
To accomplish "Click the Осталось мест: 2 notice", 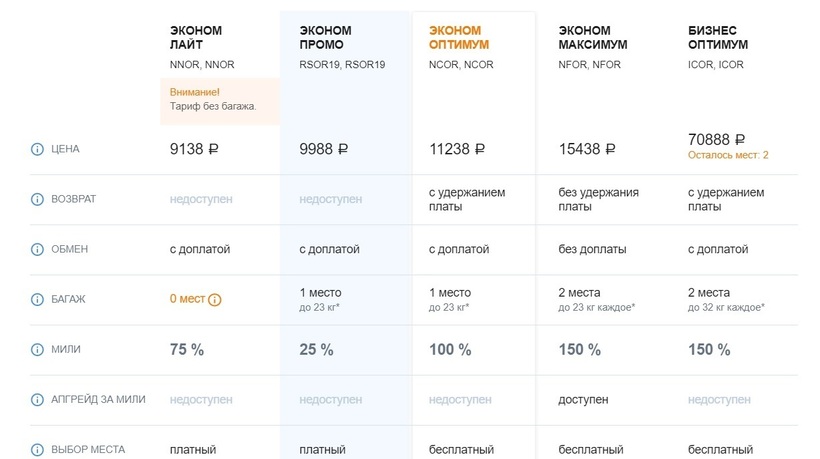I will click(x=728, y=156).
